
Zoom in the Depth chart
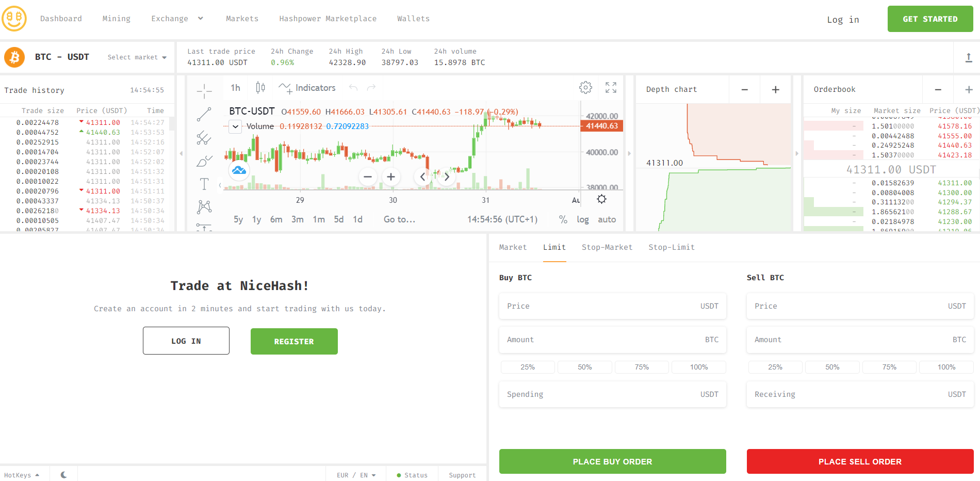coord(775,90)
